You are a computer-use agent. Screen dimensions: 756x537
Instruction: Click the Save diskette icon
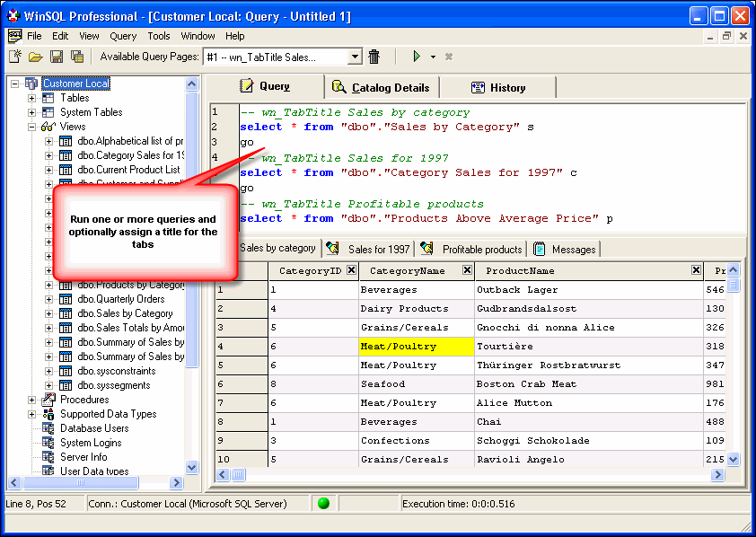click(57, 57)
